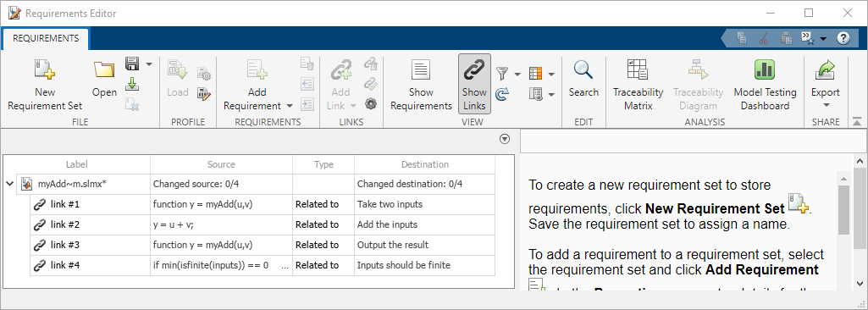Select the REQUIREMENTS ribbon tab
868x310 pixels.
coord(46,38)
